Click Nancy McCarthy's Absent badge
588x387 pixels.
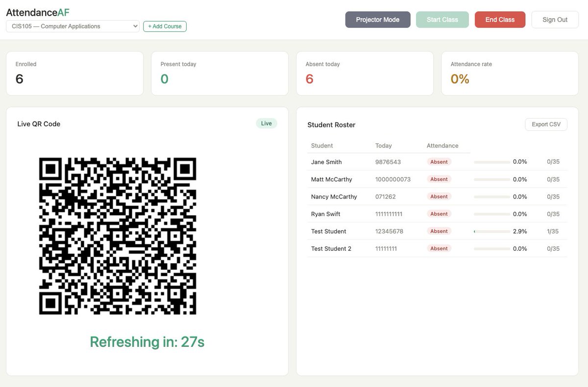[x=439, y=196]
